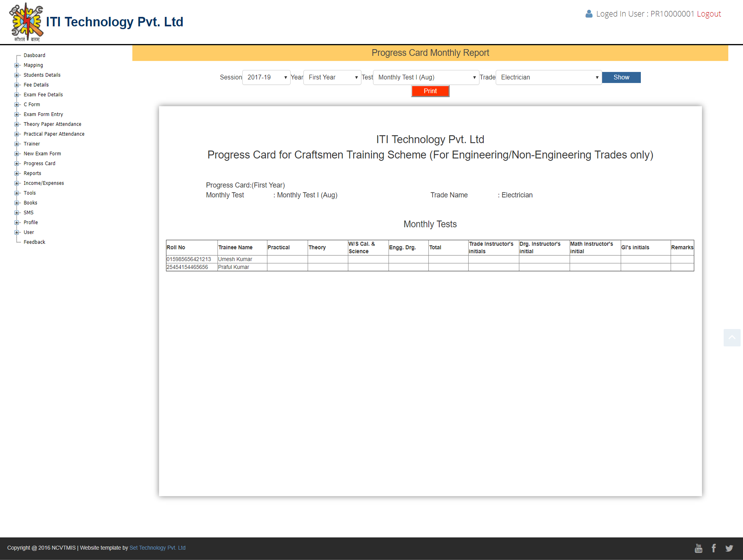
Task: Select Students Details in the sidebar
Action: coord(42,75)
